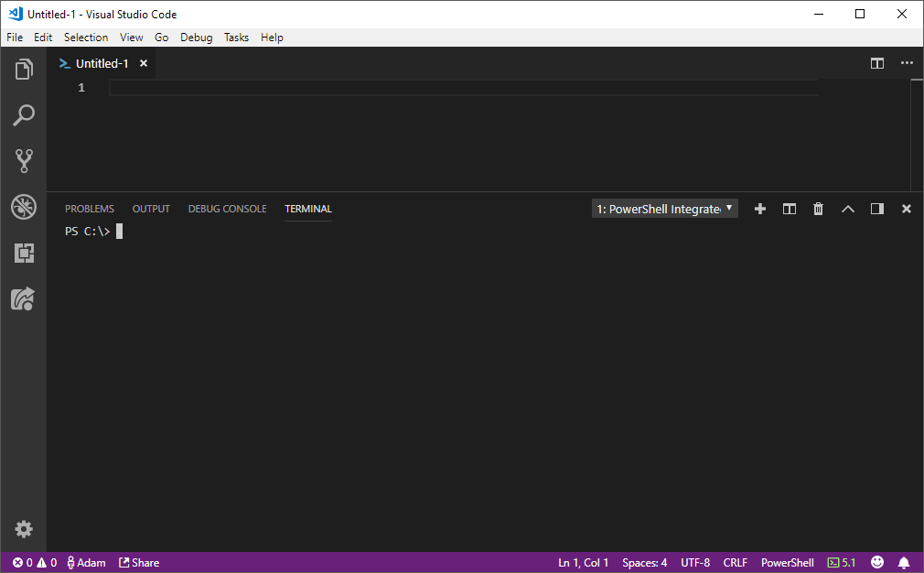Image resolution: width=924 pixels, height=573 pixels.
Task: Open the terminal selector dropdown
Action: point(665,209)
